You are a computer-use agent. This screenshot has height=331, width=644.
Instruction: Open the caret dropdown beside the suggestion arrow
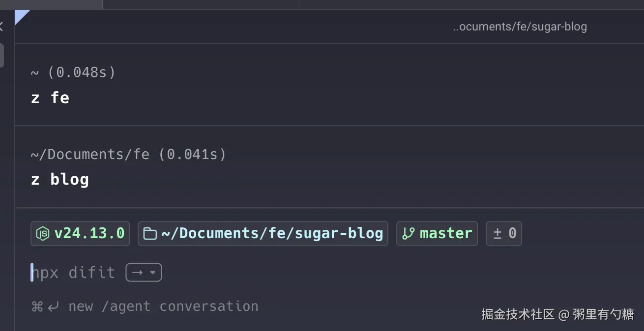pos(153,273)
